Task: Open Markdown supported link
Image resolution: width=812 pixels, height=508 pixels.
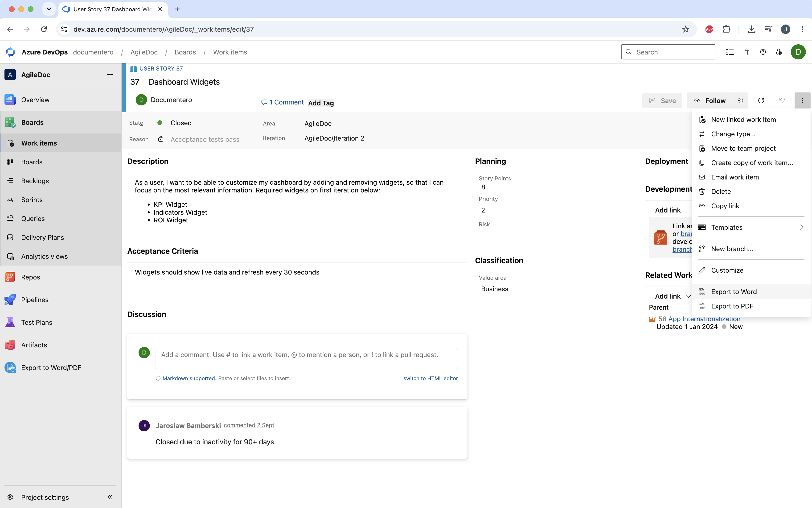Action: click(x=189, y=378)
